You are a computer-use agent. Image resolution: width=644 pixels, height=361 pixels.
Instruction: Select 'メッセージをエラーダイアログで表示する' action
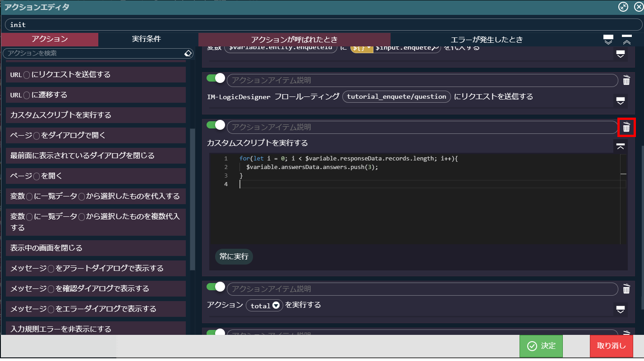96,309
